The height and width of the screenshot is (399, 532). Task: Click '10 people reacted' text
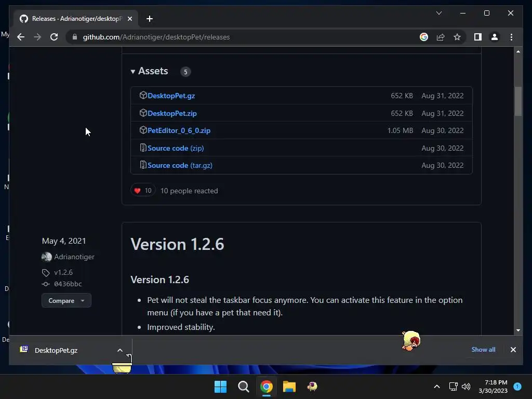tap(189, 191)
